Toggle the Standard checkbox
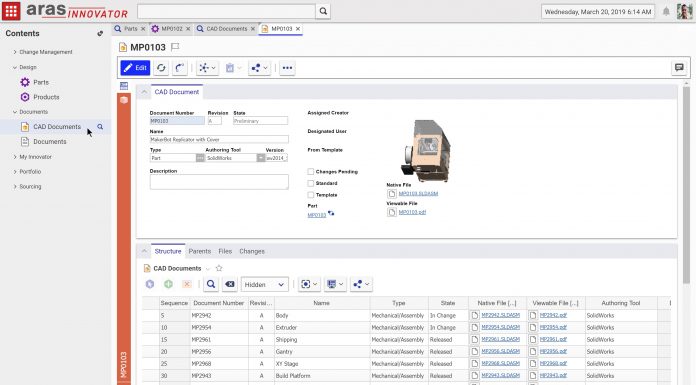Image resolution: width=696 pixels, height=385 pixels. [x=311, y=183]
